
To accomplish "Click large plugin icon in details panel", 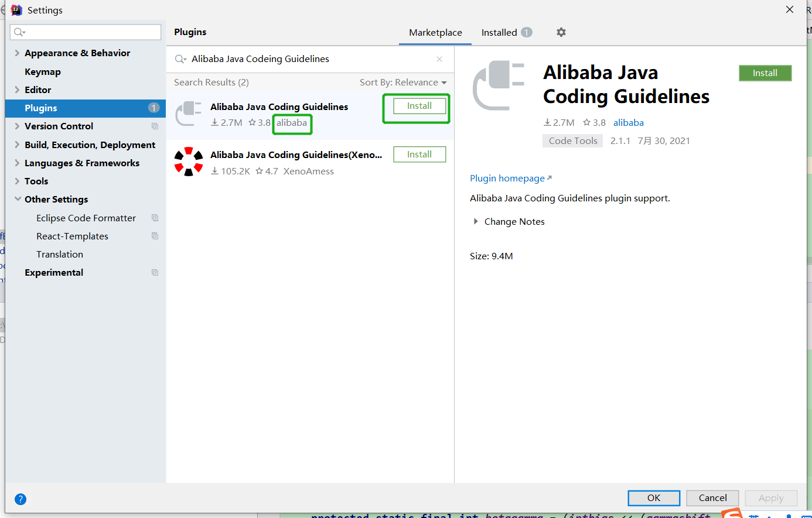I will coord(499,85).
